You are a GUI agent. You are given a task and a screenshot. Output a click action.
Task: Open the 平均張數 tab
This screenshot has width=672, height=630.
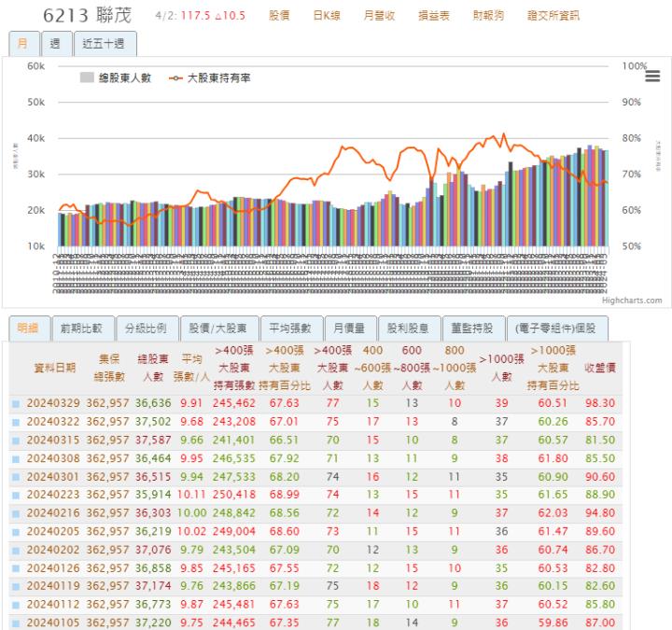pos(291,329)
